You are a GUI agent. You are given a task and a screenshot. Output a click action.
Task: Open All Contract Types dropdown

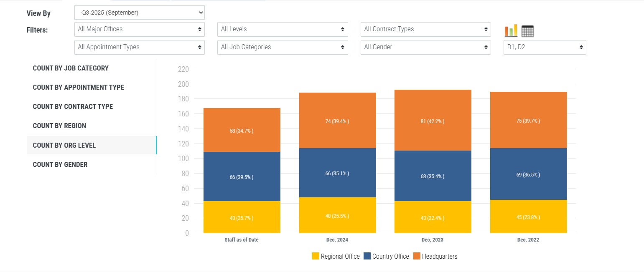tap(425, 29)
